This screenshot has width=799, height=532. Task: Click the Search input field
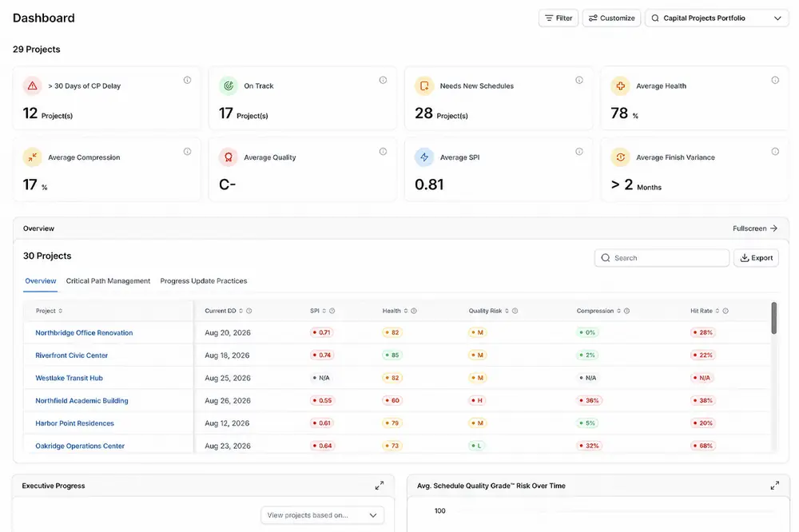tap(662, 258)
